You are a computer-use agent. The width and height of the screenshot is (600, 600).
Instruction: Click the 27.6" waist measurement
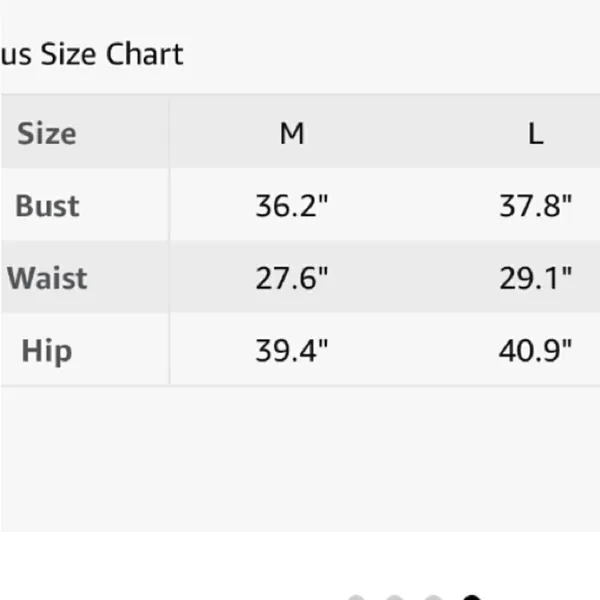pos(292,278)
